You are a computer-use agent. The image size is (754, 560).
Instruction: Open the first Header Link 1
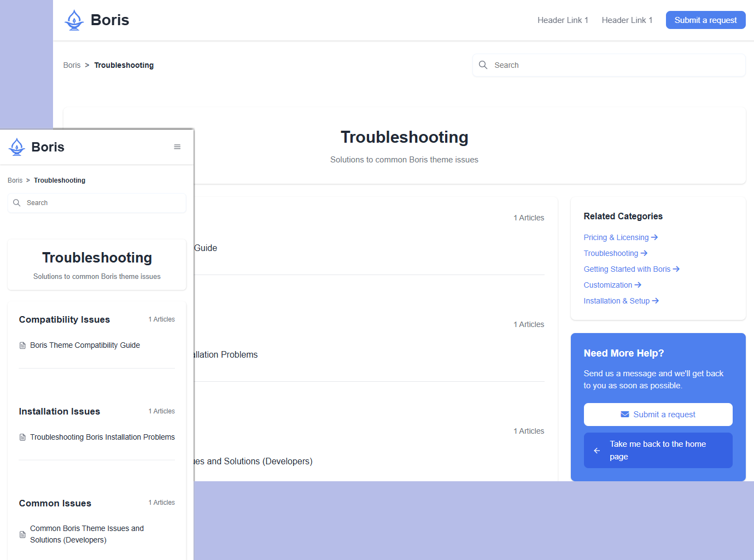(x=563, y=20)
